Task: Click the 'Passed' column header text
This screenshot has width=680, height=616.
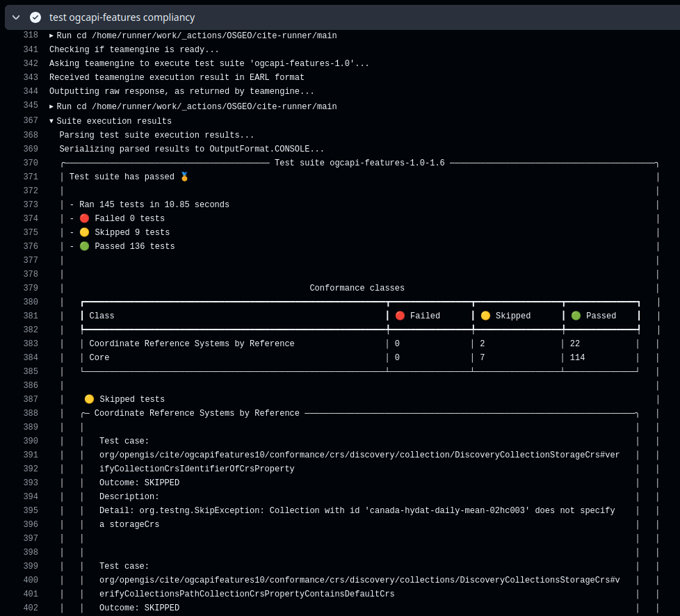Action: point(601,316)
